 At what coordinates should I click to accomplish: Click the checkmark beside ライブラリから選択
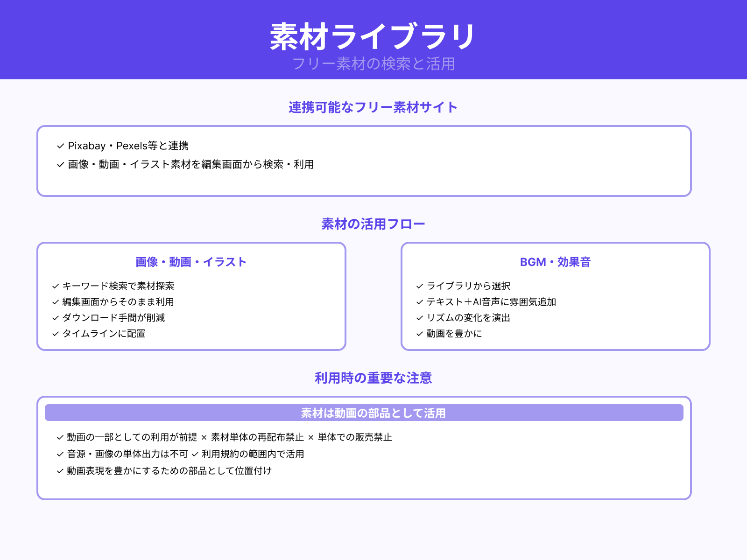418,287
